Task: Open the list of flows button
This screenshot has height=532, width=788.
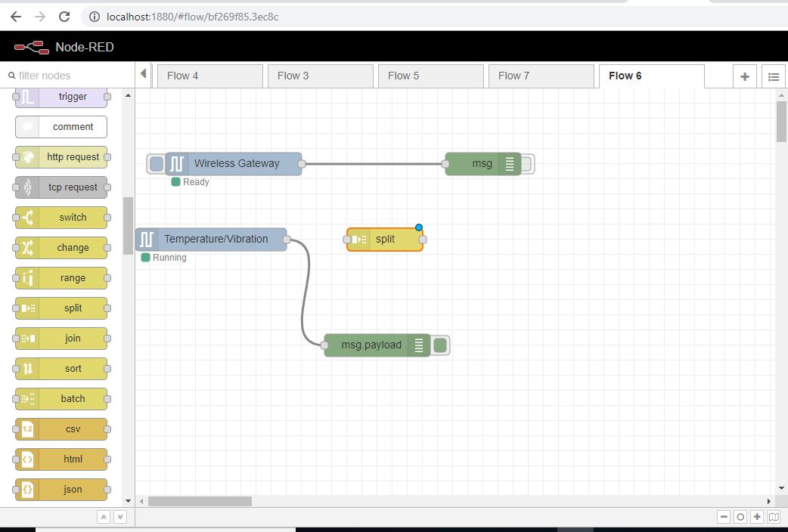Action: (774, 76)
